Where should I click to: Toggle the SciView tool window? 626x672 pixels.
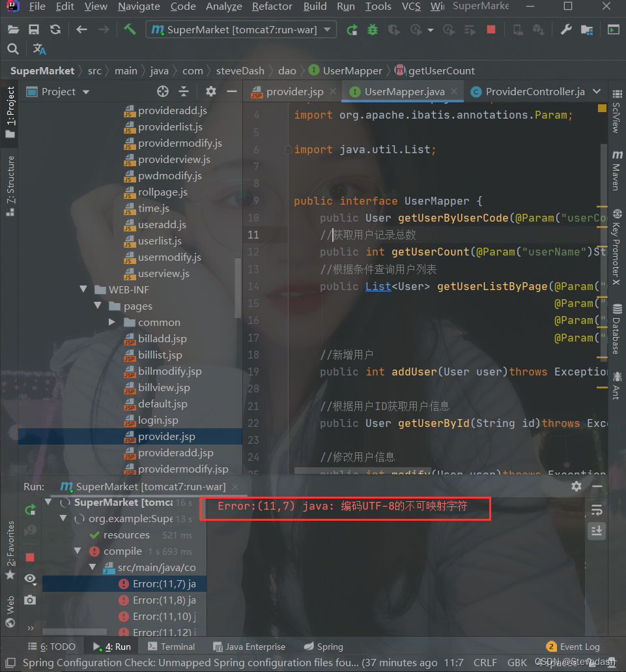[617, 112]
